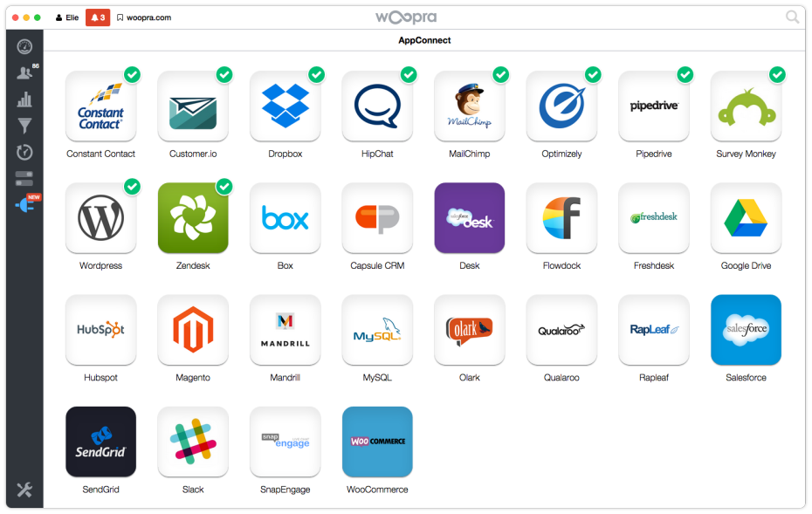Open the wrench settings icon at bottom
Image resolution: width=812 pixels, height=514 pixels.
[24, 490]
